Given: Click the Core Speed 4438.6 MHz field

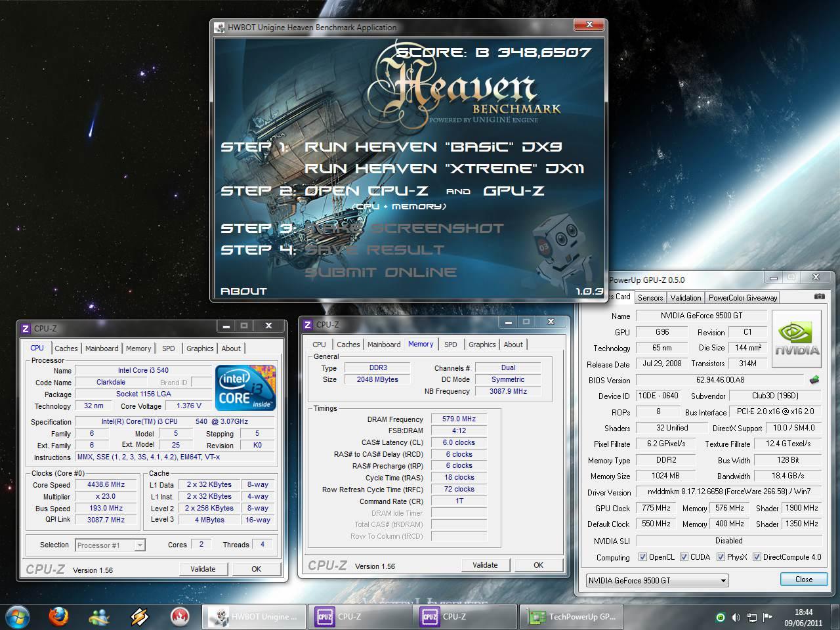Looking at the screenshot, I should [x=106, y=484].
